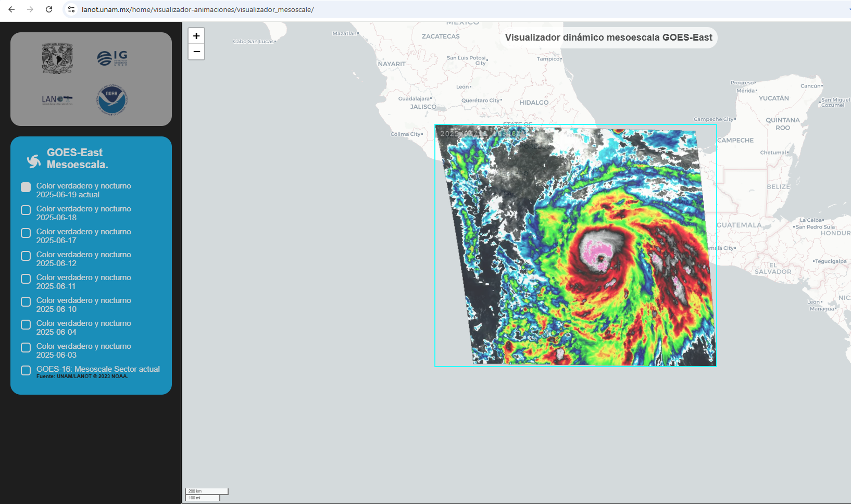
Task: Click the IG Instituto de Geografía logo
Action: point(112,58)
